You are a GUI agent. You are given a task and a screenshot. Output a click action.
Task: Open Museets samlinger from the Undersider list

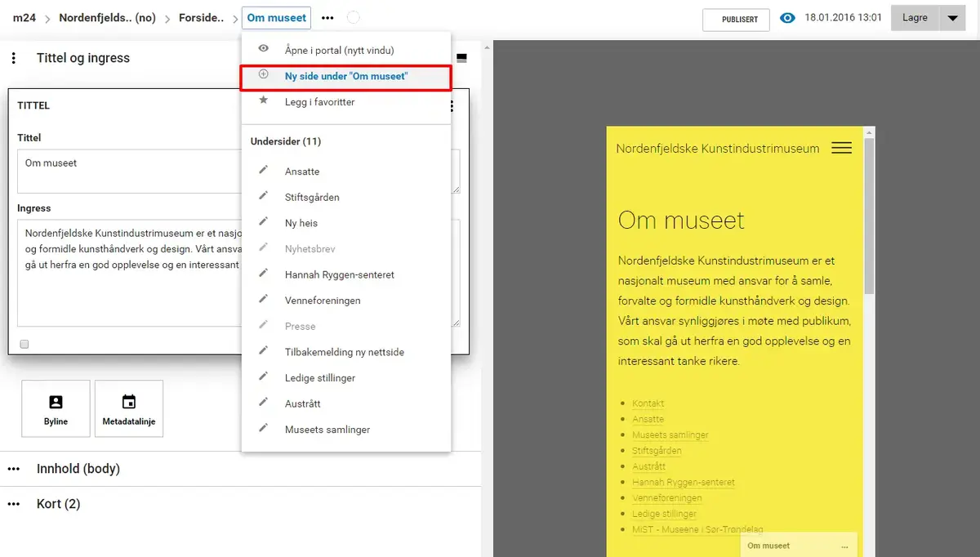[x=327, y=430]
